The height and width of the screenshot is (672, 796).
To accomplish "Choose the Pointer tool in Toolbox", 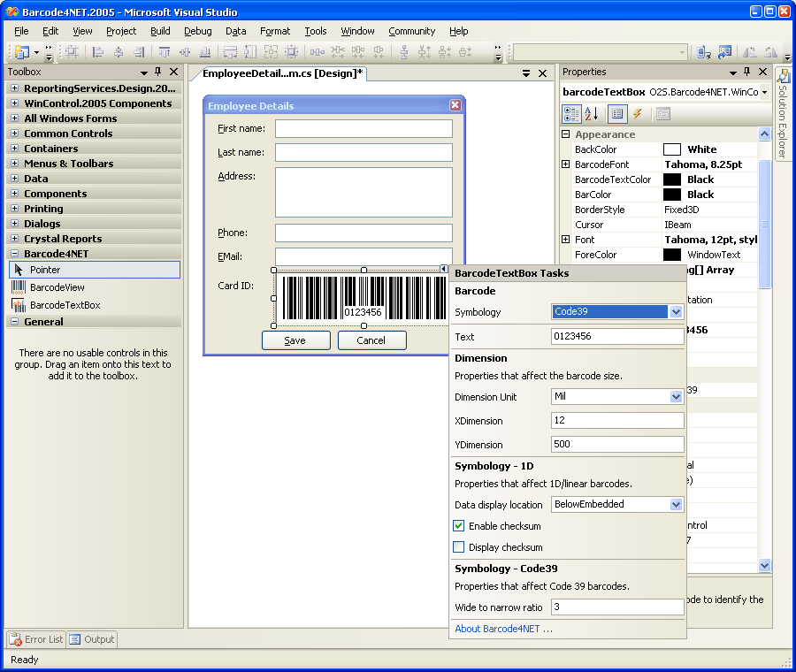I will [x=44, y=270].
